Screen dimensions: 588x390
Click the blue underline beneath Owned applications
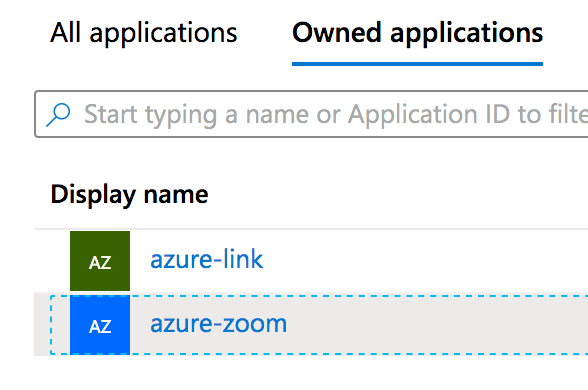tap(417, 64)
